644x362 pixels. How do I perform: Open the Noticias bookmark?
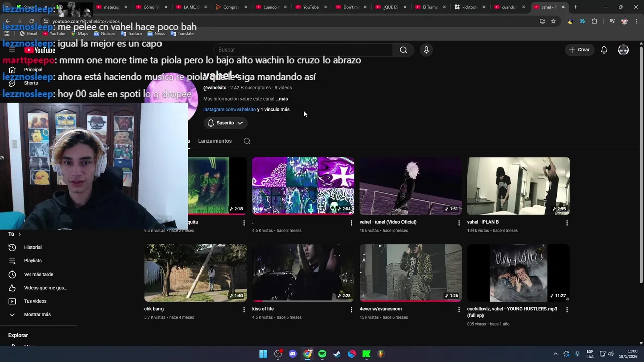pos(104,34)
